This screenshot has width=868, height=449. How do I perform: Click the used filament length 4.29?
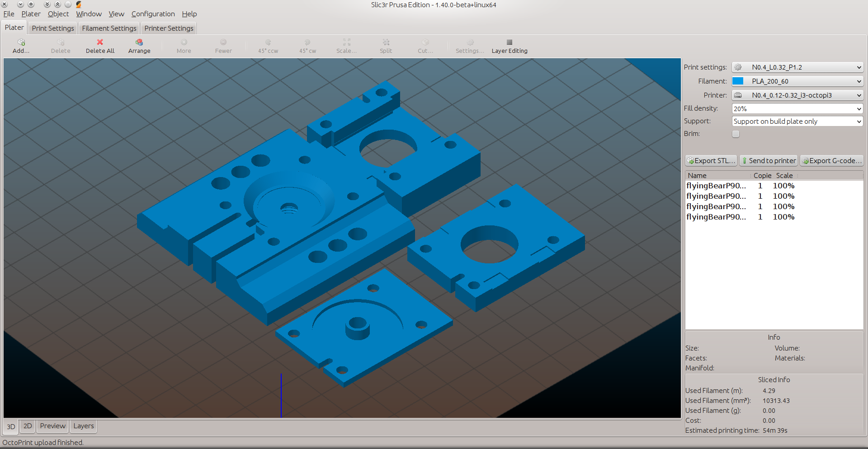tap(769, 391)
